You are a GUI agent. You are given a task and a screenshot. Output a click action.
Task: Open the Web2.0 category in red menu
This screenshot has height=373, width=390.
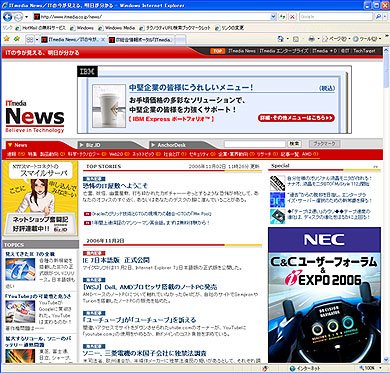pyautogui.click(x=116, y=154)
